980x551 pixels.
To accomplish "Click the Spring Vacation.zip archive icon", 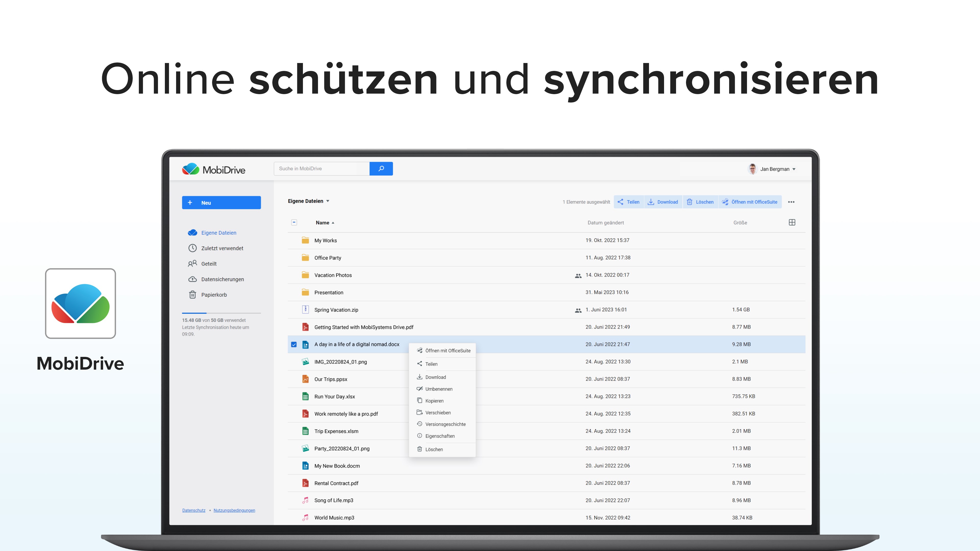I will (x=305, y=309).
